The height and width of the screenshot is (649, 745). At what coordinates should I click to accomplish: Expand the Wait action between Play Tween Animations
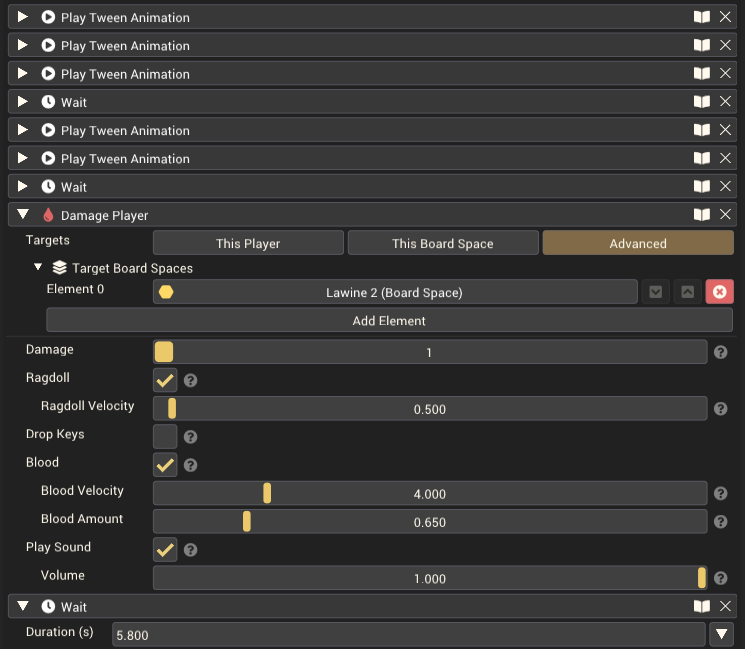pyautogui.click(x=22, y=102)
